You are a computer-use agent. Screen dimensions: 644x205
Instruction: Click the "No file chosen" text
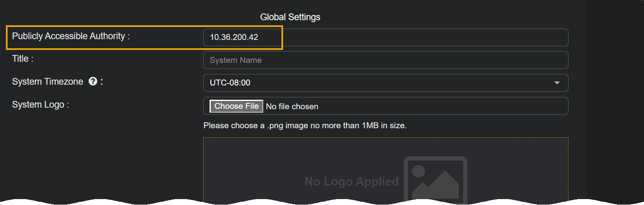coord(292,106)
